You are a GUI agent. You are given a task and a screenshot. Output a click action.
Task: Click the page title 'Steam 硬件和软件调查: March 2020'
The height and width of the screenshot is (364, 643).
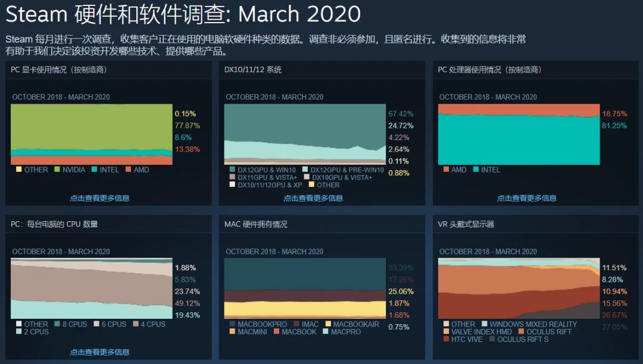[x=183, y=14]
